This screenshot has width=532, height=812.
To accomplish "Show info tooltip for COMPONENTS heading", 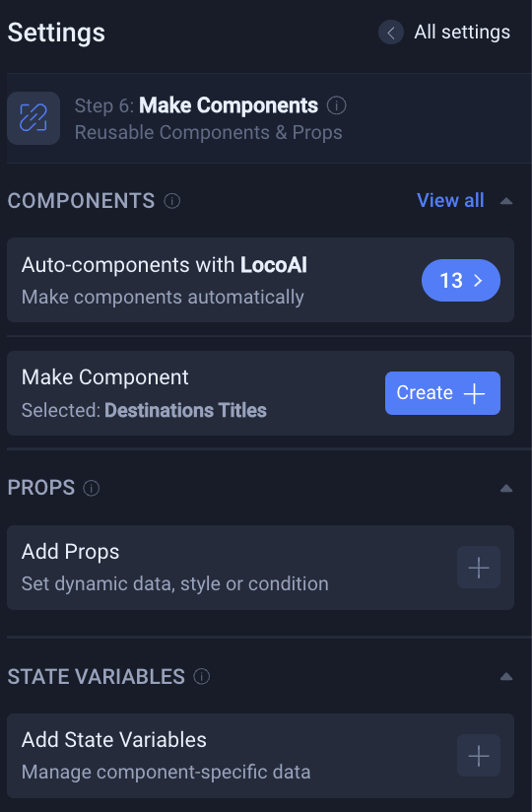I will [x=171, y=201].
